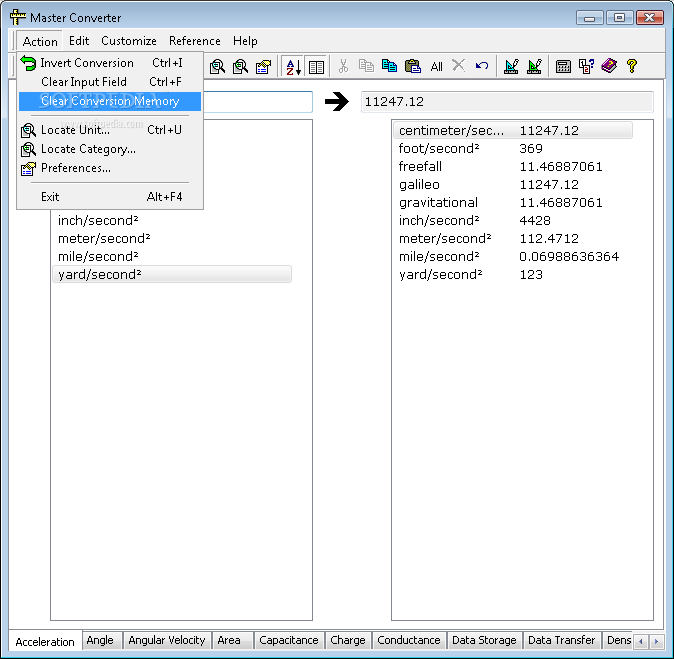Click the Select All toolbar button

(x=436, y=67)
